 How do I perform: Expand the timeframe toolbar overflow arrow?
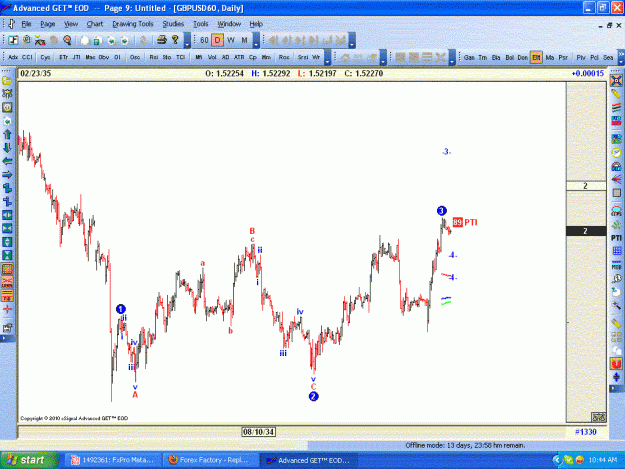point(256,40)
